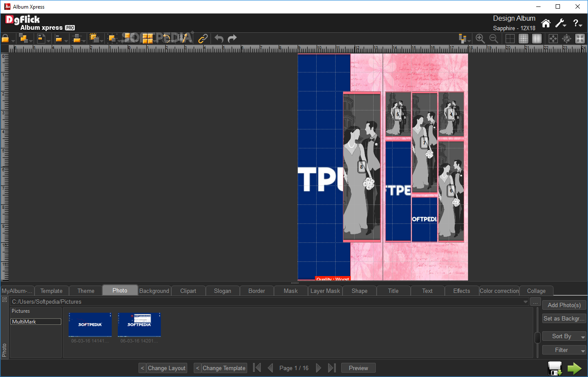This screenshot has height=377, width=588.
Task: Go to the first page
Action: point(257,368)
